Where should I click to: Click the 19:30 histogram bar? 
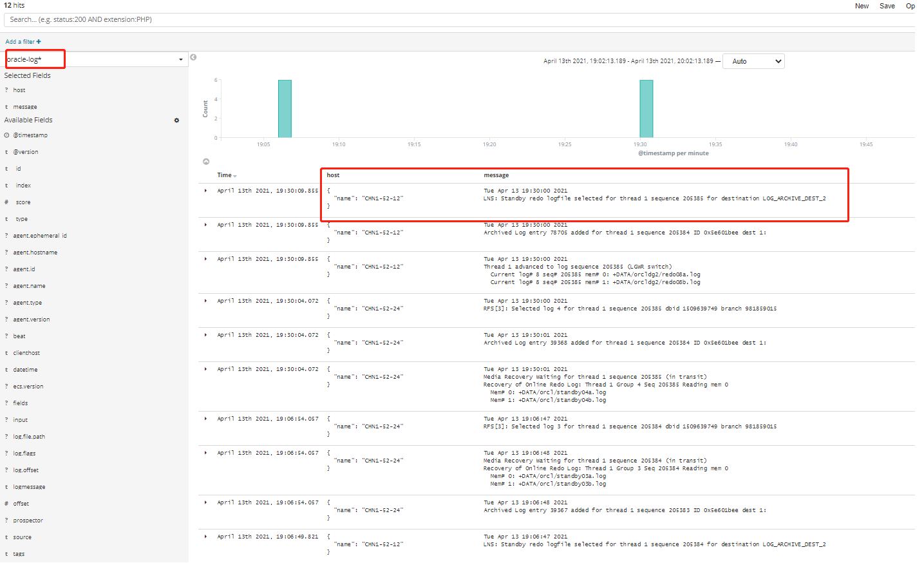(646, 108)
